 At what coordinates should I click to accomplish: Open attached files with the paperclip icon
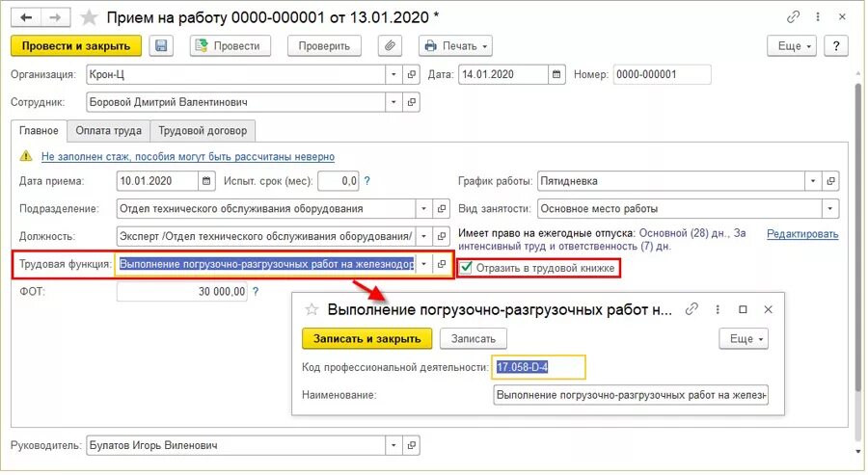click(x=390, y=46)
